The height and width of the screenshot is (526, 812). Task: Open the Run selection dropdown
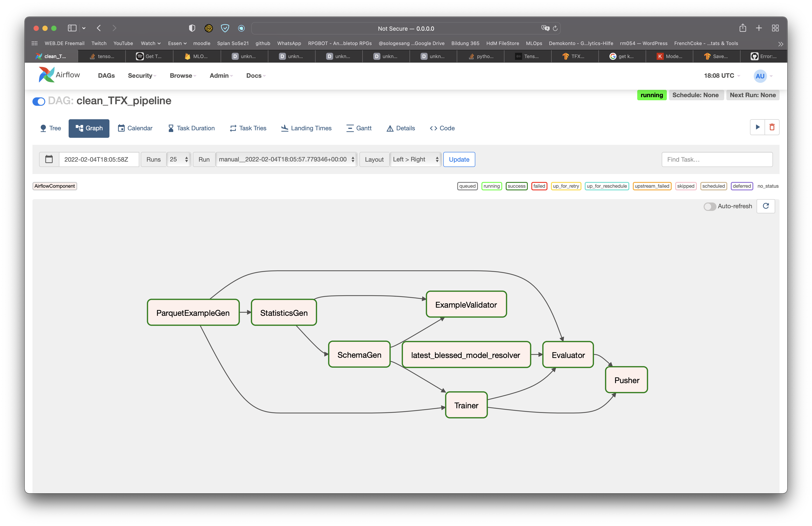point(286,159)
